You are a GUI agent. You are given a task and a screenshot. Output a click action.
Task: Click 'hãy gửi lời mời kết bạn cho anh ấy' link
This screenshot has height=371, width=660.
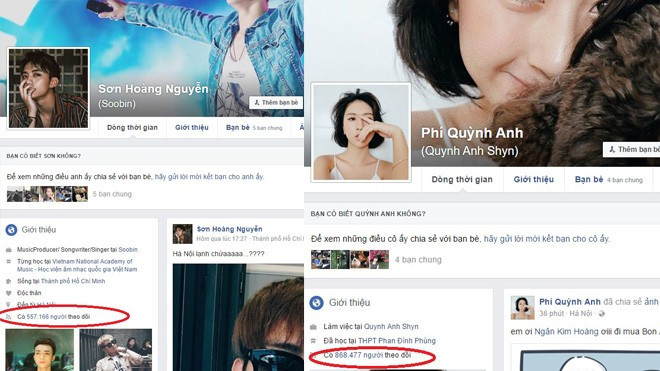pos(209,177)
